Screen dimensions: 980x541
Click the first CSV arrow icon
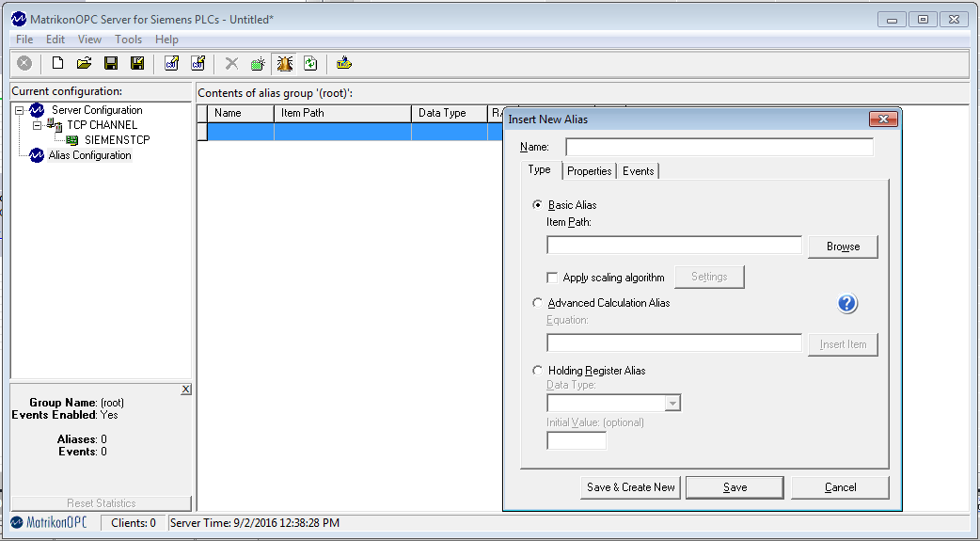171,63
